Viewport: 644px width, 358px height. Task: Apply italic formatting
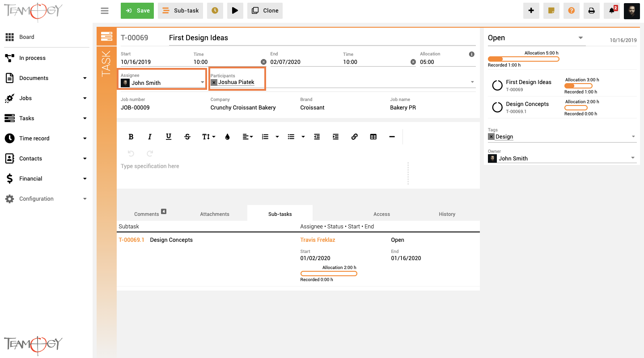click(x=150, y=137)
